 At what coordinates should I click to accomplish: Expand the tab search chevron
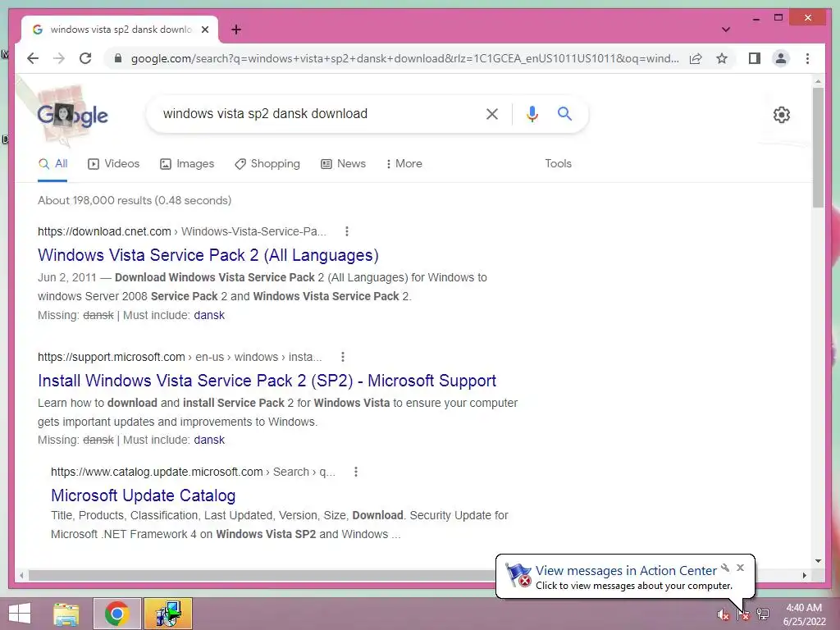726,30
